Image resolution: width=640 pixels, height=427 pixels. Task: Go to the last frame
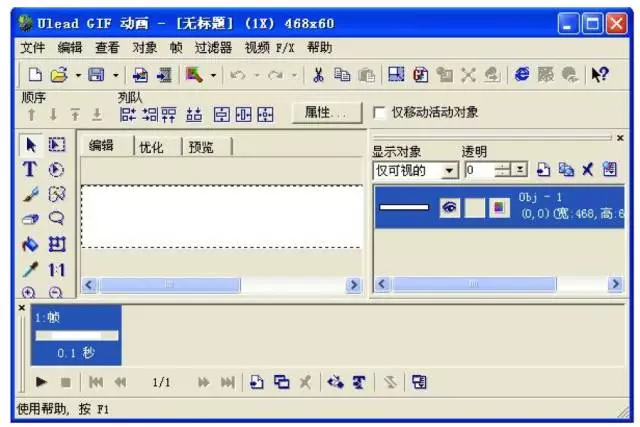(x=228, y=383)
